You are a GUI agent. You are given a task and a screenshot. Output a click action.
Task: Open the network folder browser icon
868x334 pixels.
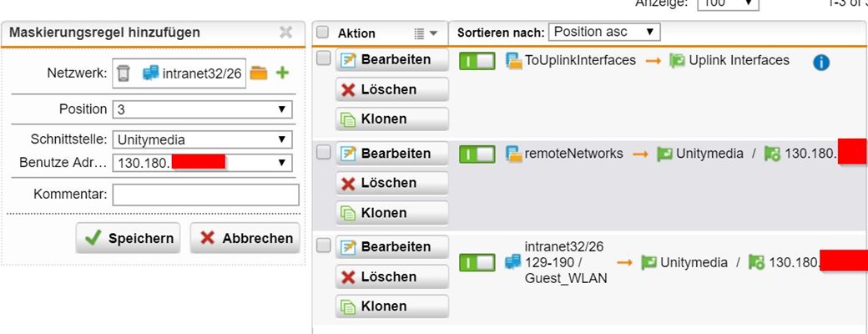coord(259,73)
